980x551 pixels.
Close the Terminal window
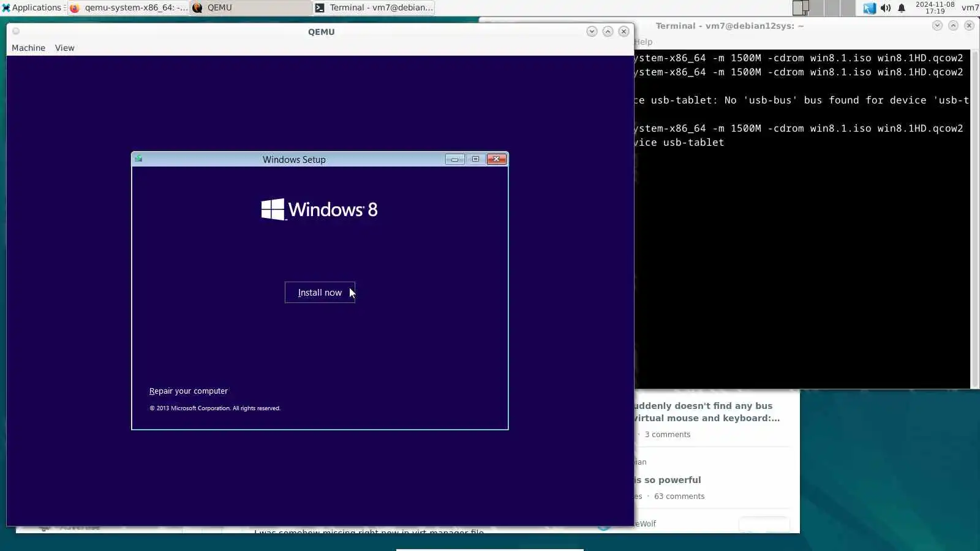969,25
